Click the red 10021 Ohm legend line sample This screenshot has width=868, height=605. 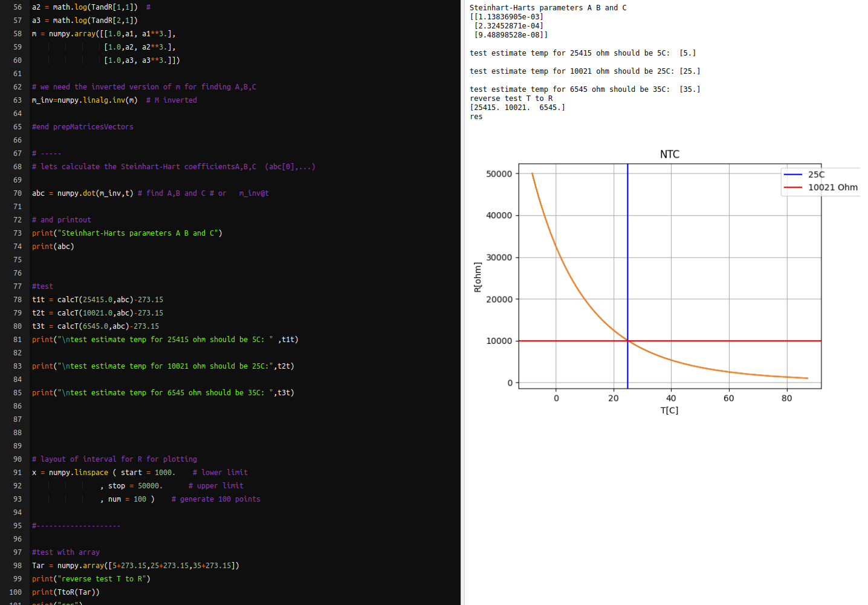click(792, 187)
